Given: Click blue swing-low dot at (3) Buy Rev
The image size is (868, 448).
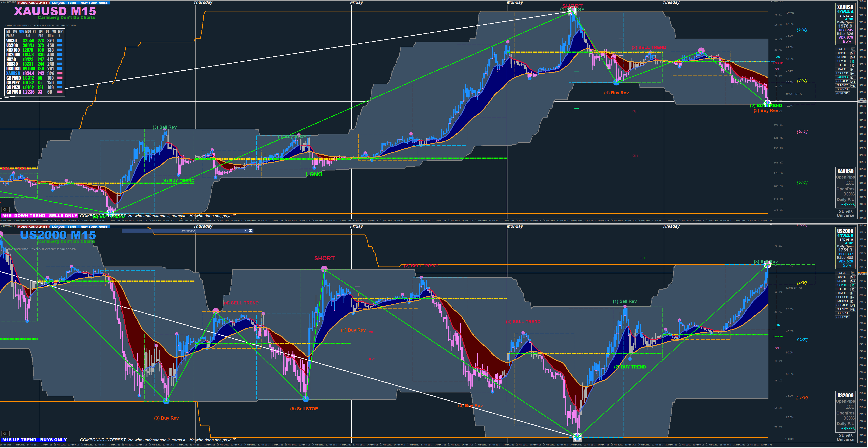Looking at the screenshot, I should (x=166, y=401).
